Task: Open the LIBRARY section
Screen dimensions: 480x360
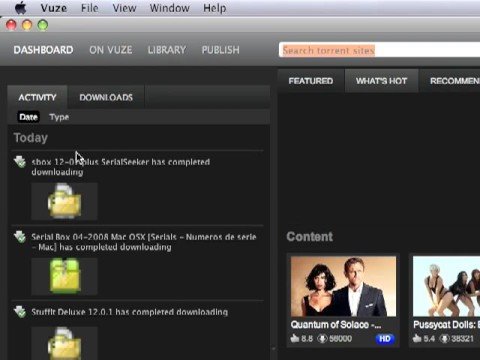Action: coord(167,50)
